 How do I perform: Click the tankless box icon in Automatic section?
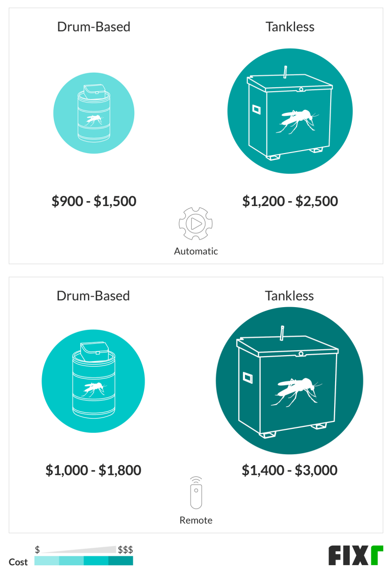tap(290, 111)
